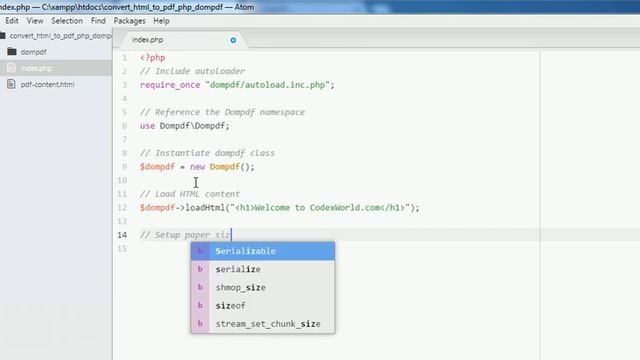Click the $dompdf variable on line 9
The width and height of the screenshot is (640, 360).
(x=157, y=167)
